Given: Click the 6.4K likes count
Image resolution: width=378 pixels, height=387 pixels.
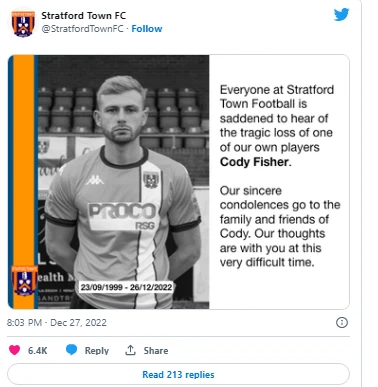Looking at the screenshot, I should pos(37,350).
